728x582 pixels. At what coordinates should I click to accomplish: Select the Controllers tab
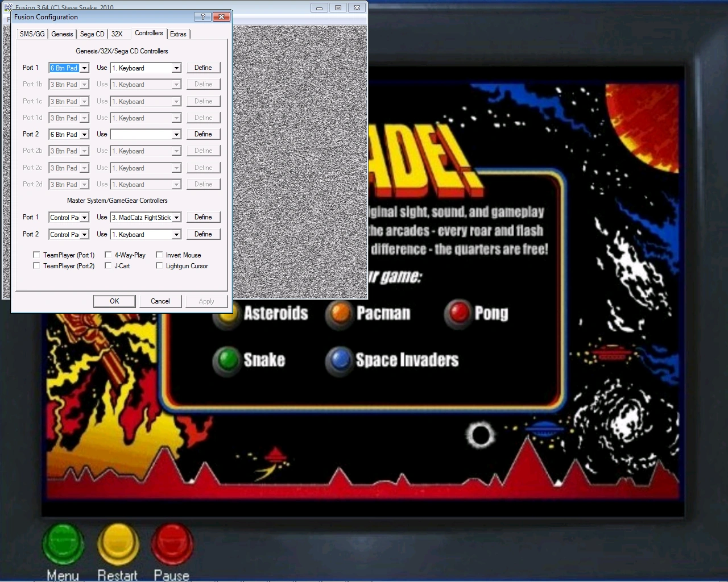coord(149,33)
